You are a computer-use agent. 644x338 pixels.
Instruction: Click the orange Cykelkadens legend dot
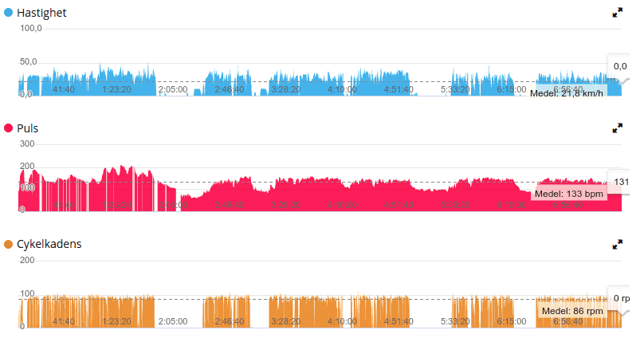[9, 245]
